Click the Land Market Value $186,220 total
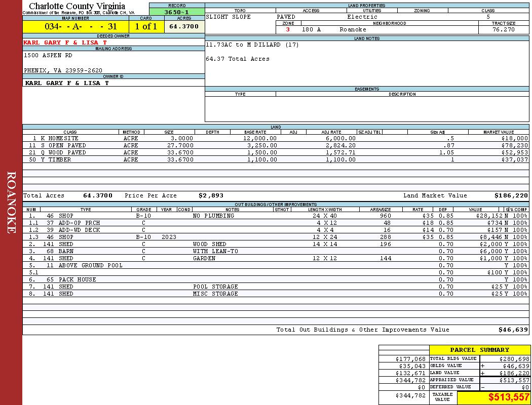The width and height of the screenshot is (532, 405). tap(511, 195)
